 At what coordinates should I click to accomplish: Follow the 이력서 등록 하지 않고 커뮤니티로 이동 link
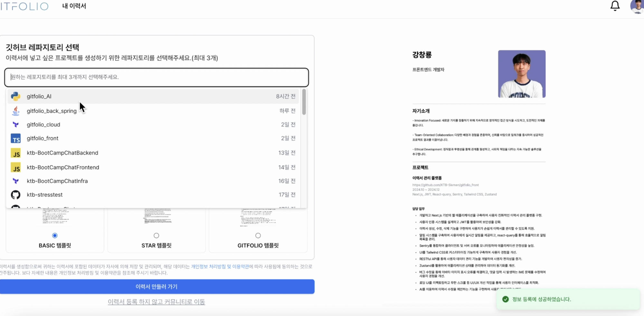(x=156, y=302)
